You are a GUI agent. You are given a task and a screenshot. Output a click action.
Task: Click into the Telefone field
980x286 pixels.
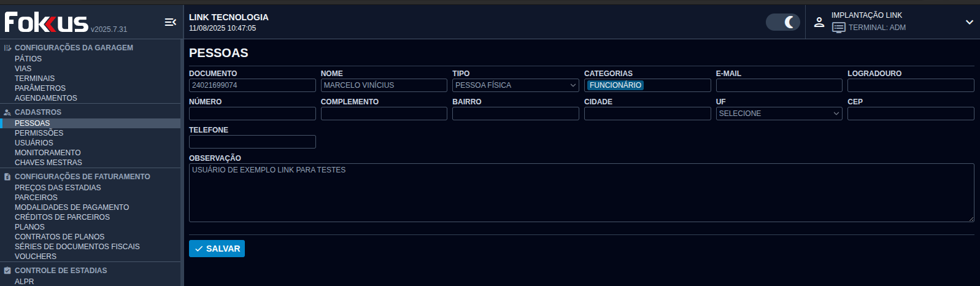[x=252, y=142]
